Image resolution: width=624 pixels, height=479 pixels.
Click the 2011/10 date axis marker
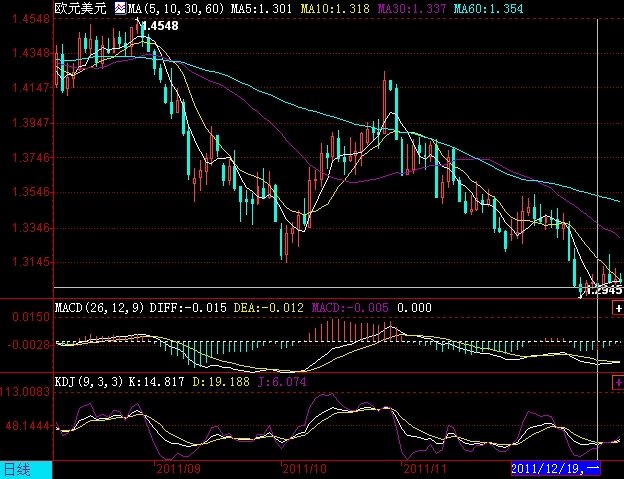tap(304, 469)
